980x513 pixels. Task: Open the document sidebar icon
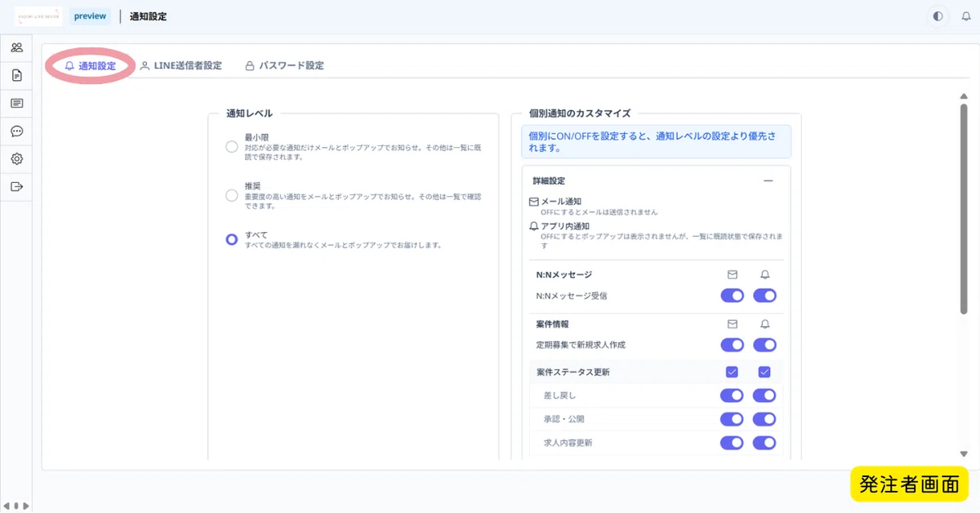click(x=16, y=75)
